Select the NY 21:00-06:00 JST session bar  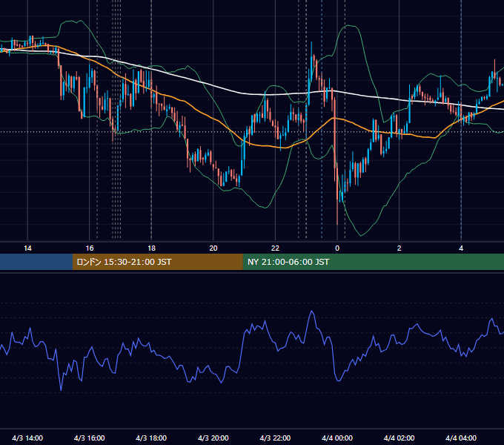click(373, 262)
